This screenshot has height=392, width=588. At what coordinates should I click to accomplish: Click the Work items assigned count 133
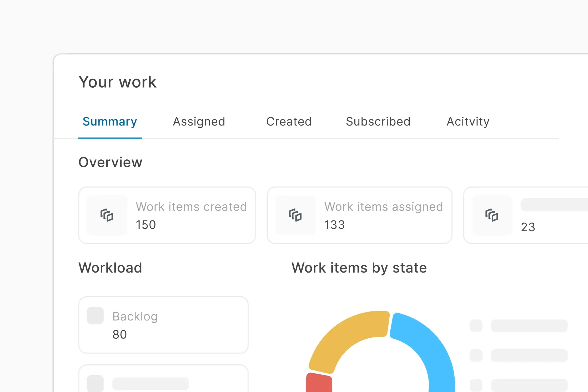point(334,225)
